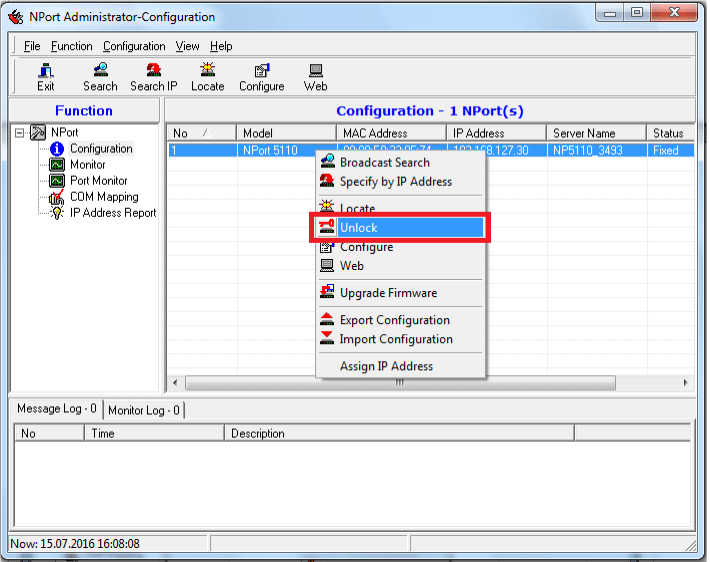Viewport: 710px width, 562px height.
Task: Choose Export Configuration from context menu
Action: click(x=394, y=320)
